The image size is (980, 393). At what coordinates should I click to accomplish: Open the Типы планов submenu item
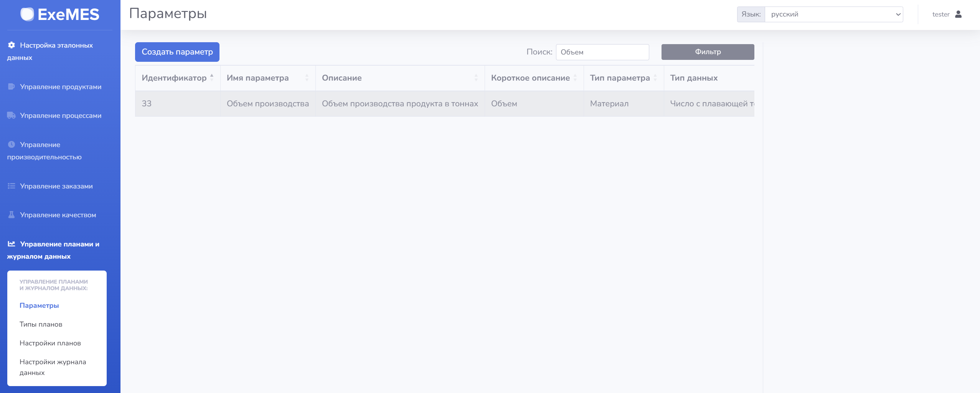pyautogui.click(x=41, y=324)
